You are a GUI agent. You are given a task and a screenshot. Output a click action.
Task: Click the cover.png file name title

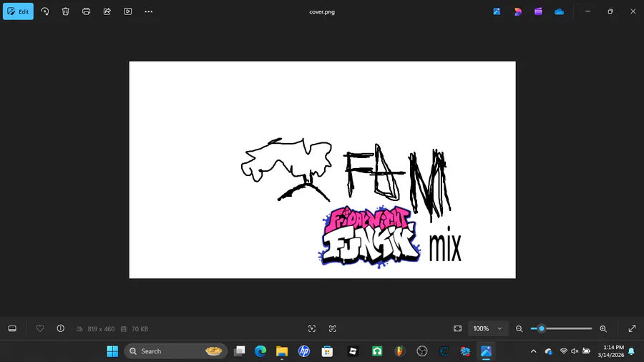[x=322, y=12]
